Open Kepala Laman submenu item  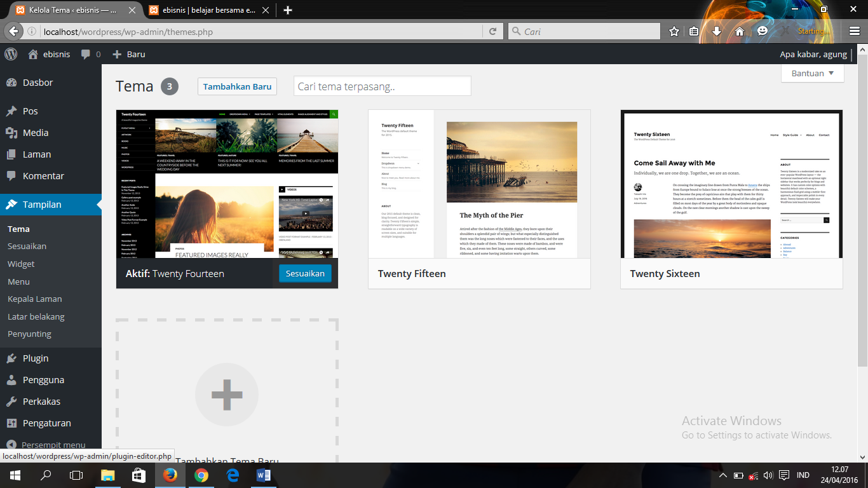(x=34, y=299)
